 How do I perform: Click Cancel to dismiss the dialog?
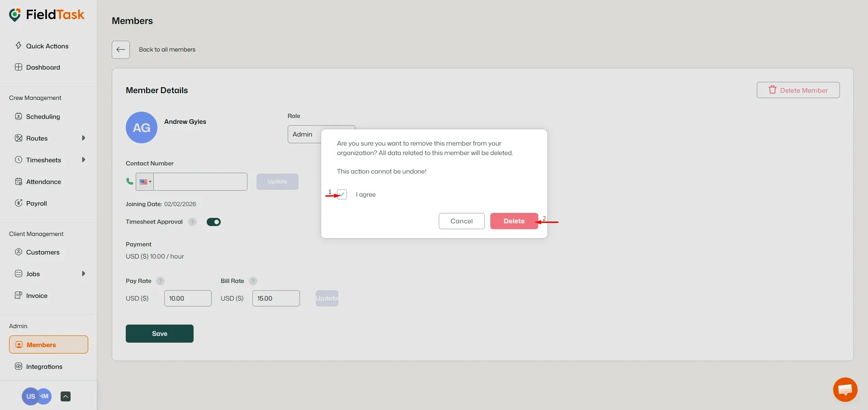[461, 221]
